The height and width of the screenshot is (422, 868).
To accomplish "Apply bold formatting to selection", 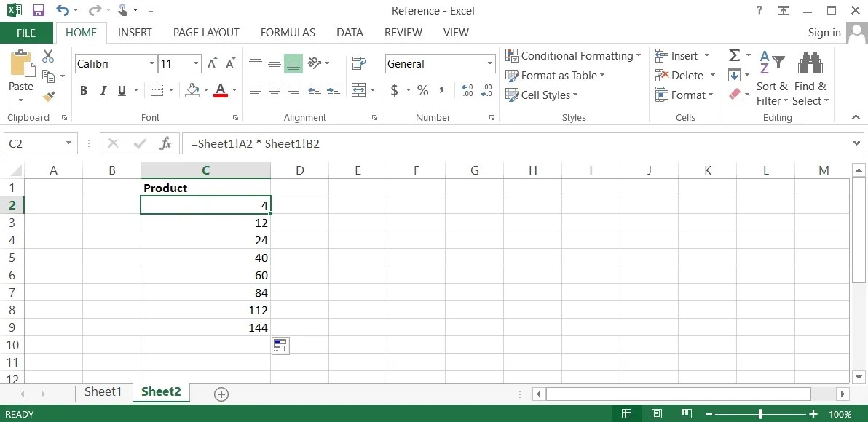I will [83, 90].
